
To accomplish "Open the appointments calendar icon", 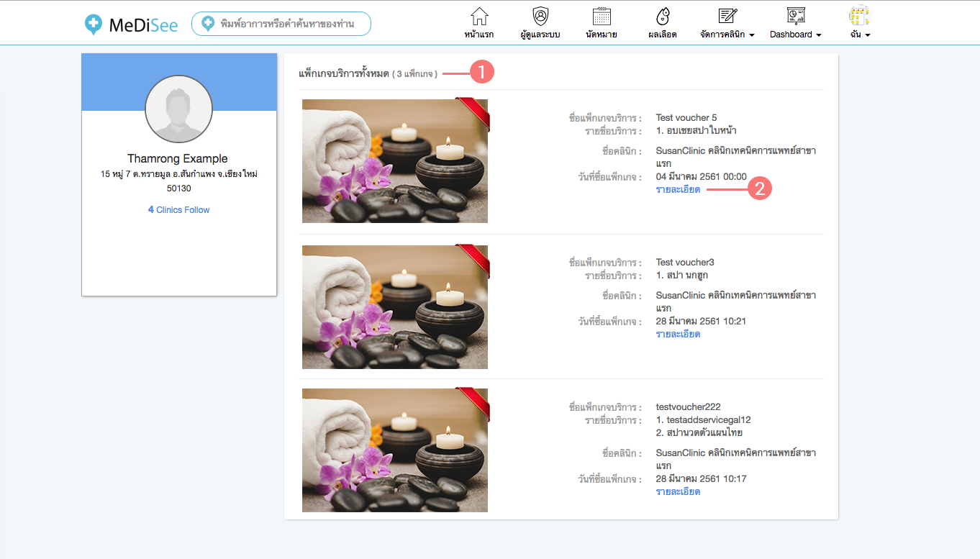I will point(601,17).
